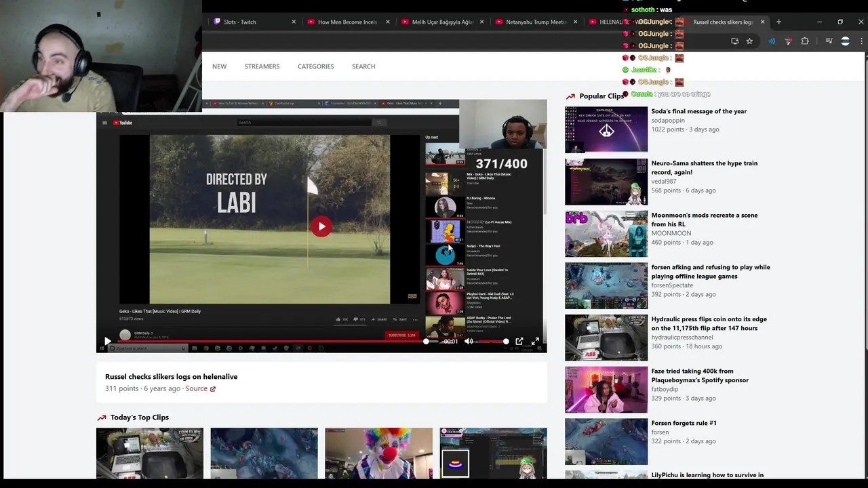Mute the clip with the speaker icon
The height and width of the screenshot is (488, 868).
point(469,342)
